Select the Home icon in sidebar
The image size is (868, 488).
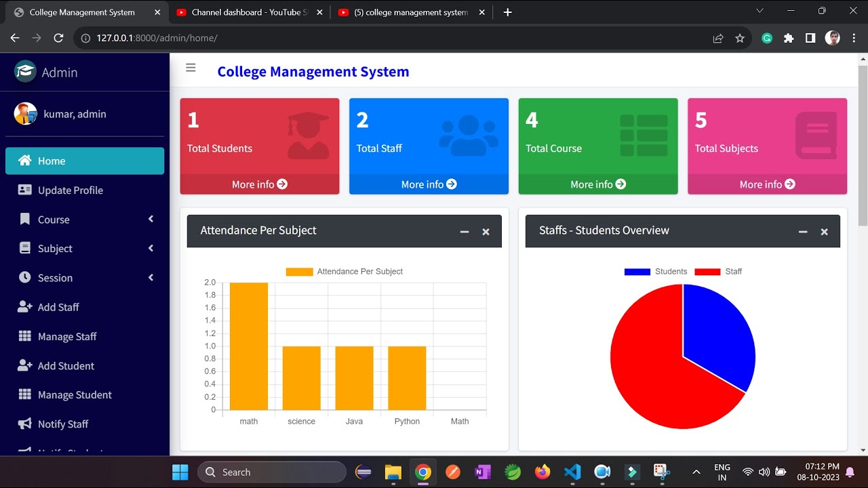pyautogui.click(x=24, y=161)
